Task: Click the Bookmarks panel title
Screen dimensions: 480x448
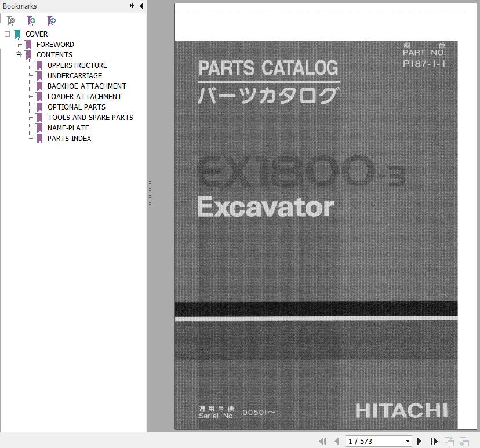Action: (20, 6)
